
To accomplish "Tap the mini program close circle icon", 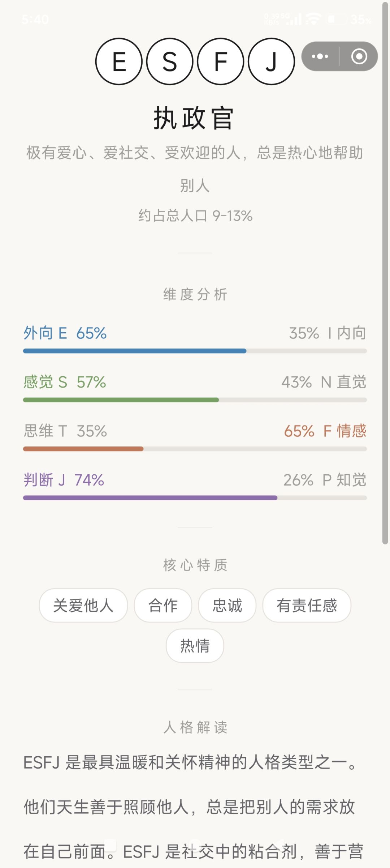I will 359,56.
